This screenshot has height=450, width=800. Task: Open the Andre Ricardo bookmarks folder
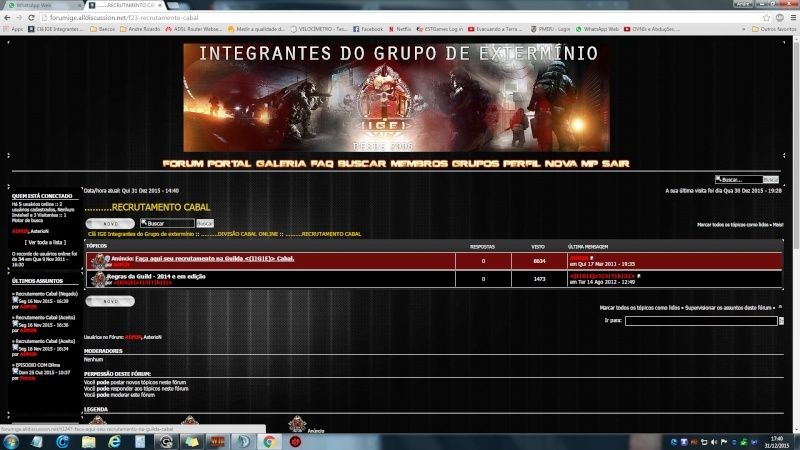click(x=140, y=29)
